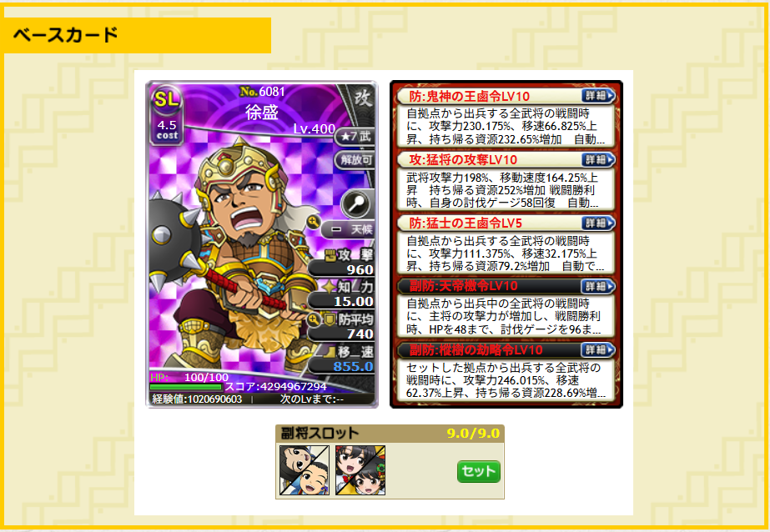This screenshot has width=770, height=532.
Task: Click the large magnifying glass card icon
Action: coord(356,203)
